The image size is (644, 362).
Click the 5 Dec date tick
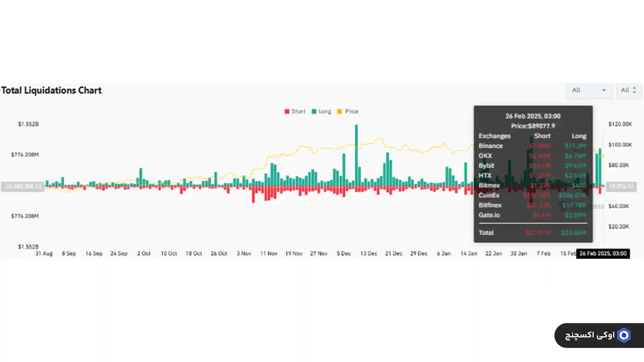(344, 253)
